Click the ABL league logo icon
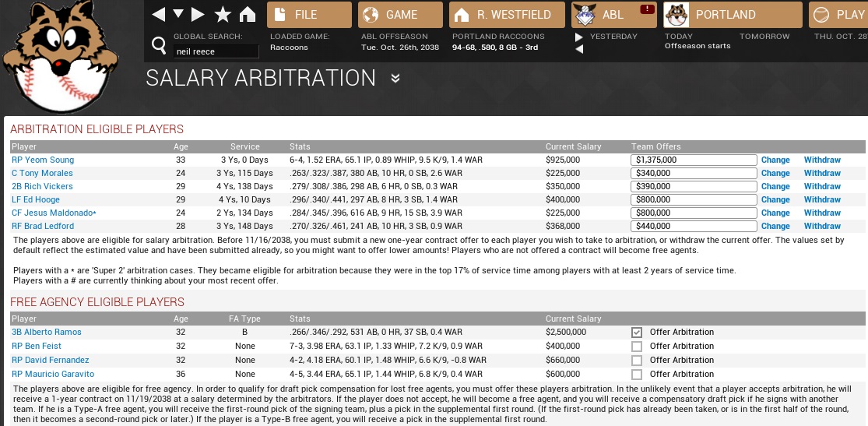Screen dimensions: 868x426 tap(585, 15)
